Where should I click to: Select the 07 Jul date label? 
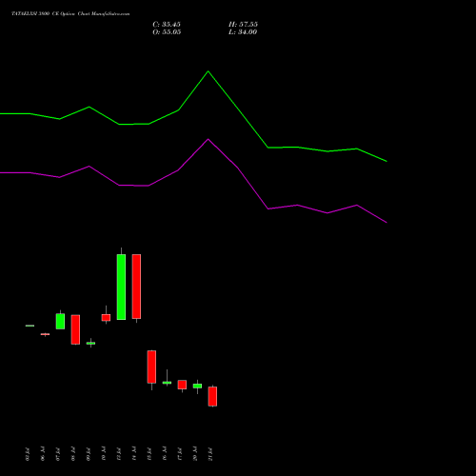pos(58,454)
